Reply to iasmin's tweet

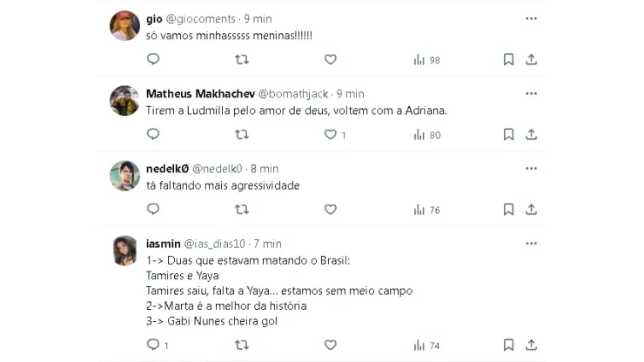[153, 345]
